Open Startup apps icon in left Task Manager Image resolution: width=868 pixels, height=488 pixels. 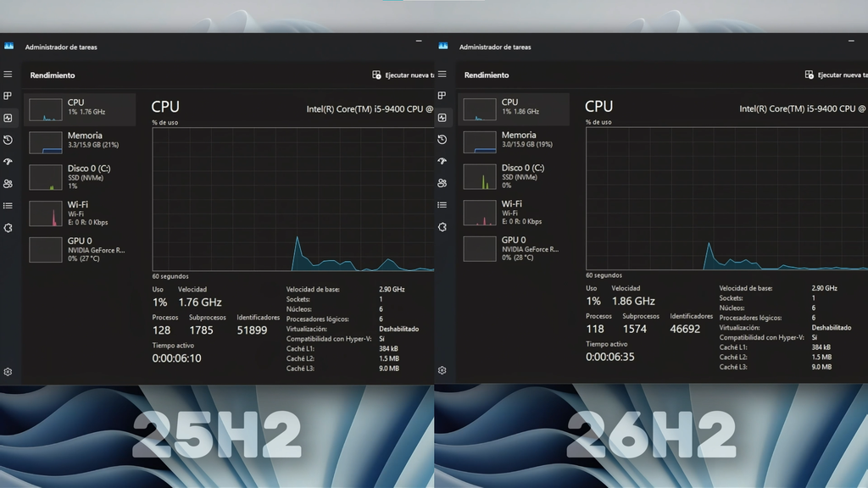point(8,162)
